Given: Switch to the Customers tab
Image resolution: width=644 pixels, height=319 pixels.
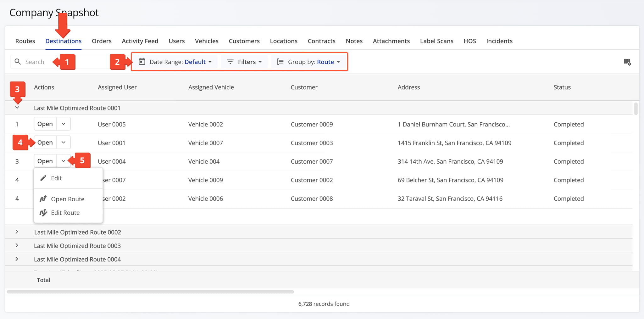Looking at the screenshot, I should click(x=244, y=41).
